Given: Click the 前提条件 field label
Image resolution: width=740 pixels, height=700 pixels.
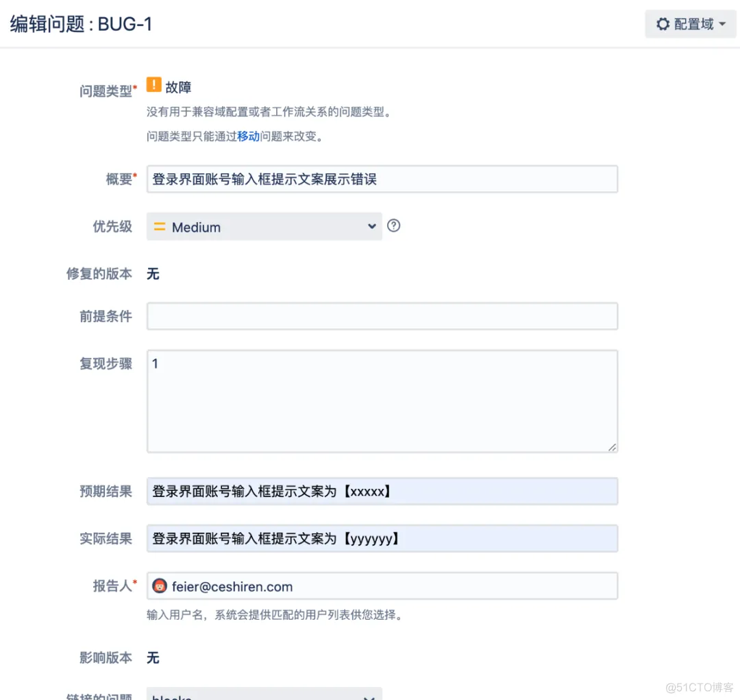Looking at the screenshot, I should (106, 316).
